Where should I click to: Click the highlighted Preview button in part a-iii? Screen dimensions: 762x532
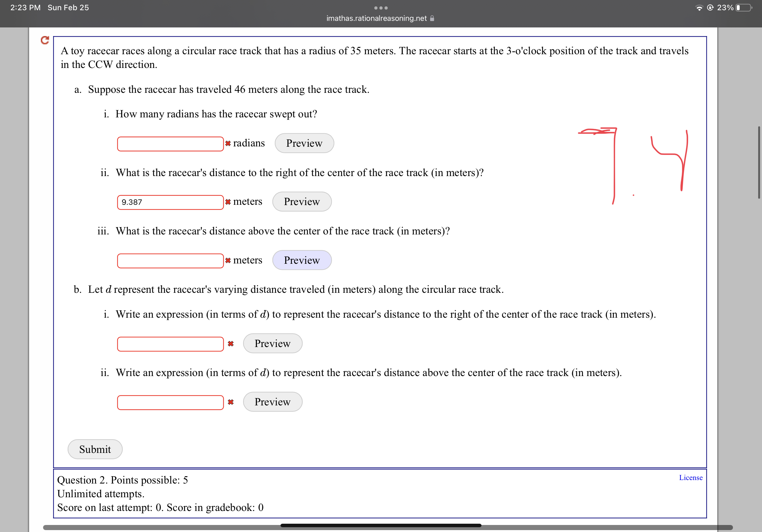click(302, 260)
